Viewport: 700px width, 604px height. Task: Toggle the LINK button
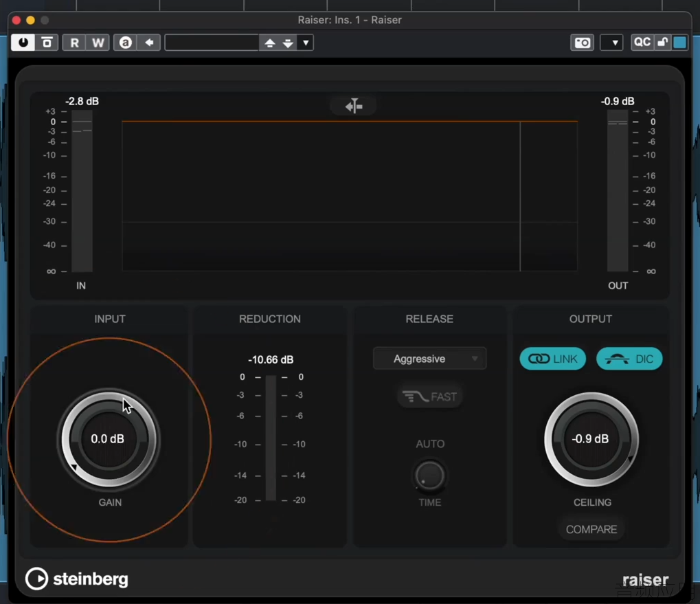[553, 359]
